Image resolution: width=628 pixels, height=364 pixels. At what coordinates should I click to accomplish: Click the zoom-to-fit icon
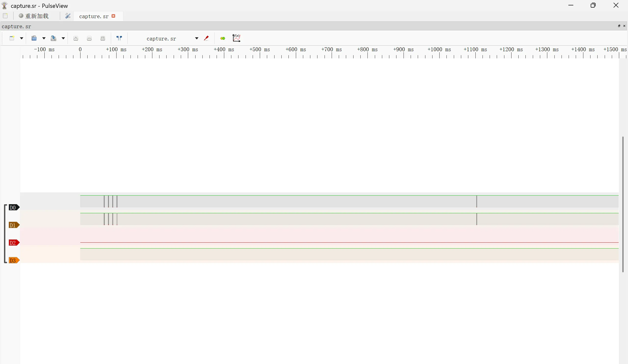coord(103,38)
